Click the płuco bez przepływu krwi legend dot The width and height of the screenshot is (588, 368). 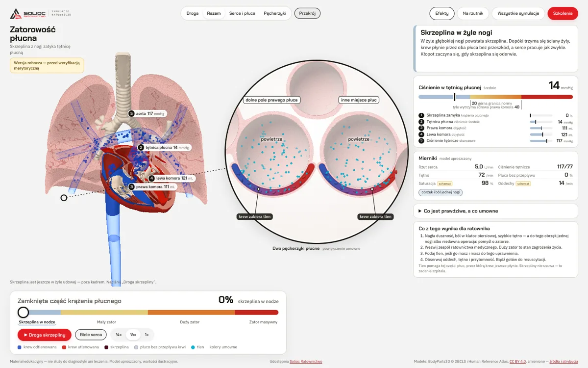[x=136, y=347]
